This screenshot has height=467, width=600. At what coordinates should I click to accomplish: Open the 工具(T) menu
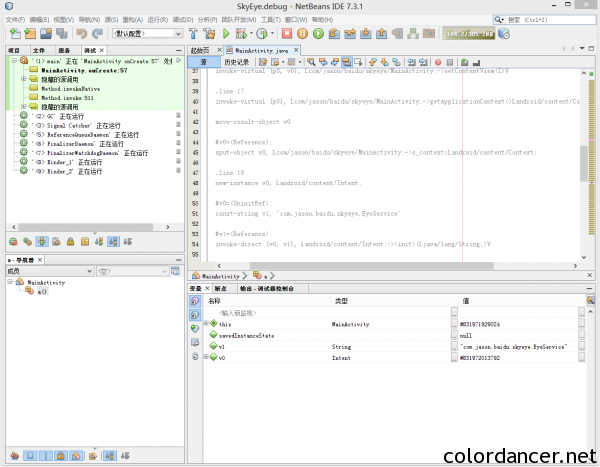(271, 20)
